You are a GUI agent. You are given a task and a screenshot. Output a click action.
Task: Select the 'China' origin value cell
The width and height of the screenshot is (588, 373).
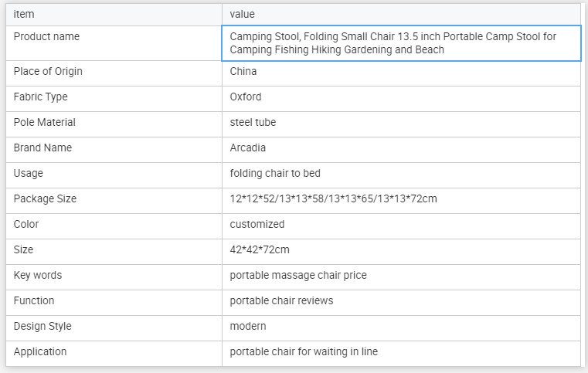click(243, 72)
